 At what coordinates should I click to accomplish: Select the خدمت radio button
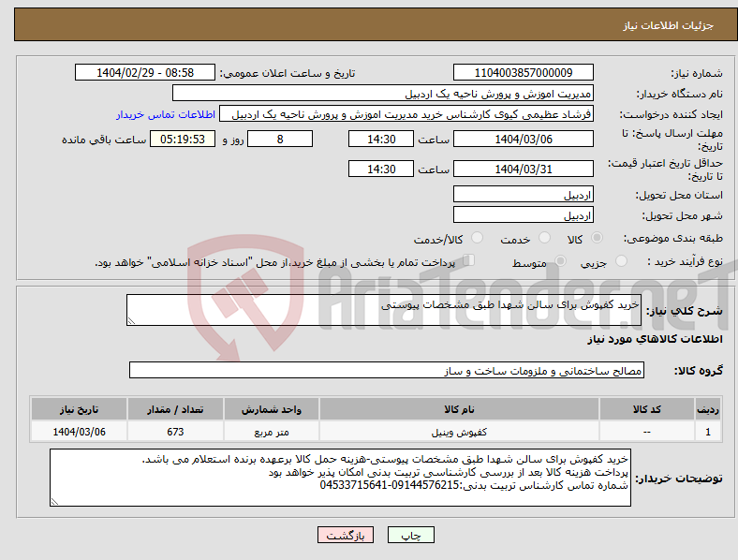[544, 238]
